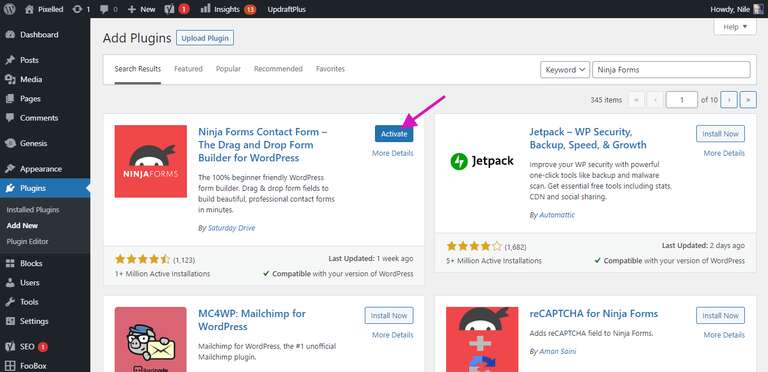Screen dimensions: 768x372
Task: Open Plugins in sidebar
Action: [45, 188]
